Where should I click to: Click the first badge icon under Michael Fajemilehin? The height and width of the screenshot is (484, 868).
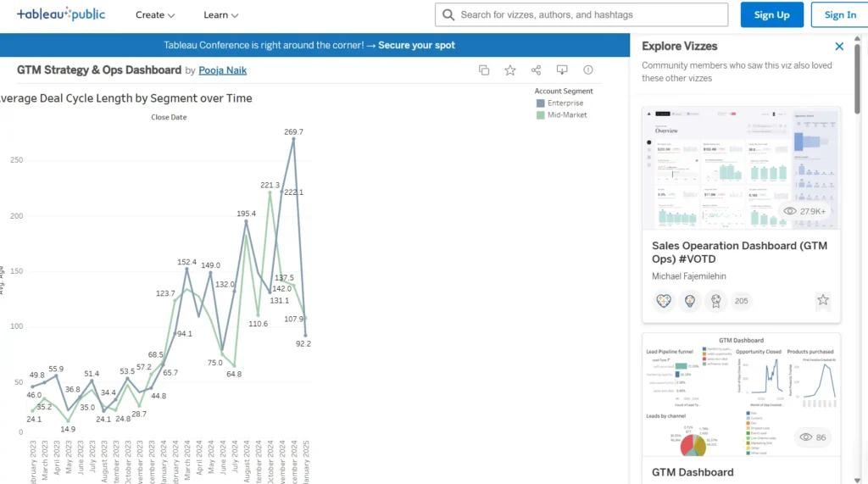tap(663, 301)
